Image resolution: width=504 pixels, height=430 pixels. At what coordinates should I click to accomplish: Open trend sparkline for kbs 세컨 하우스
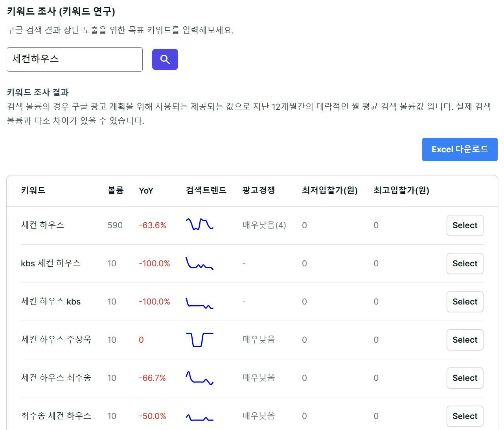click(199, 264)
